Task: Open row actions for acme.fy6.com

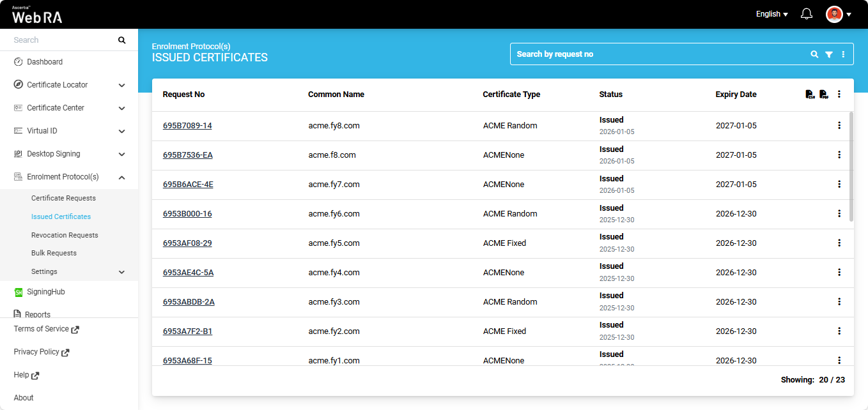Action: [x=839, y=214]
